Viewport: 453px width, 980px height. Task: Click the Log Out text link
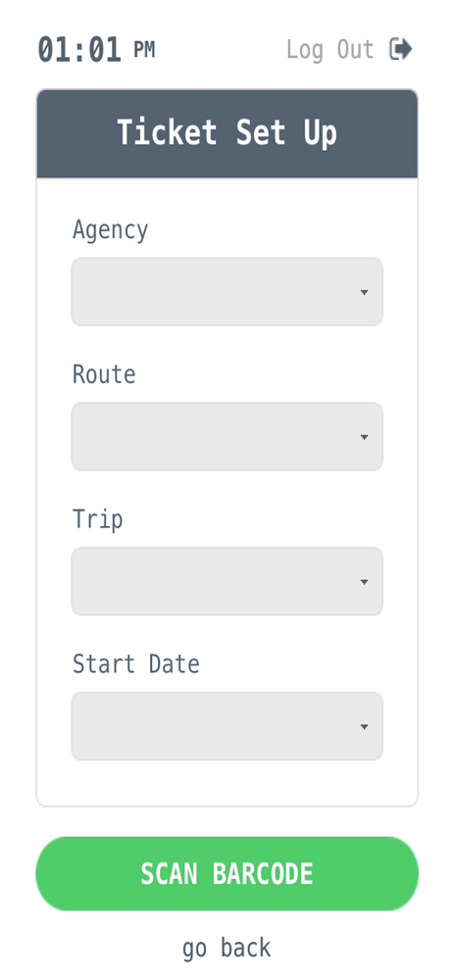tap(329, 49)
